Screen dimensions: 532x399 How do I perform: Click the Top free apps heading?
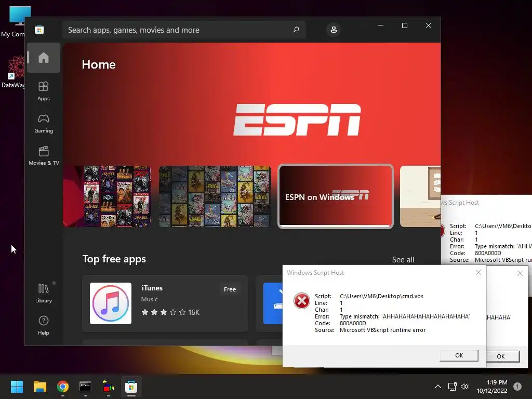[114, 259]
